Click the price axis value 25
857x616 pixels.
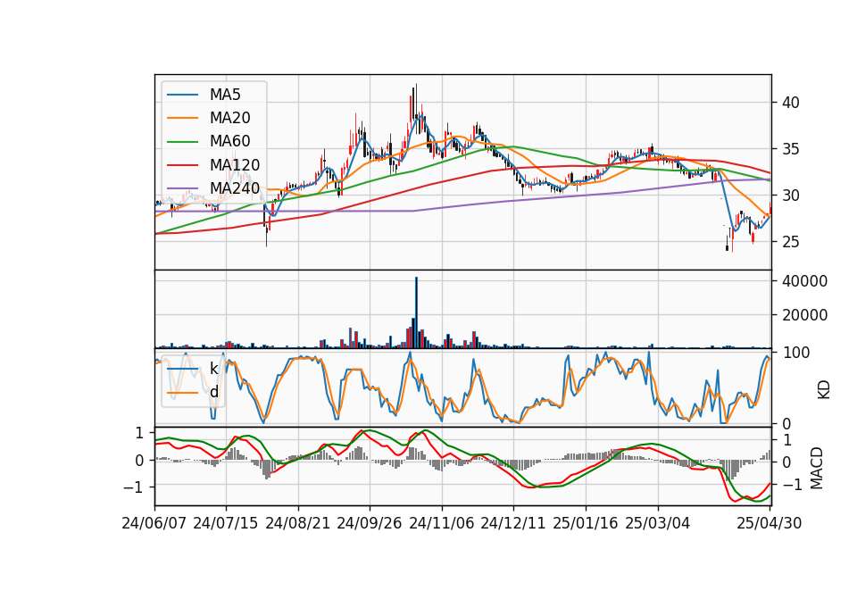click(x=791, y=242)
